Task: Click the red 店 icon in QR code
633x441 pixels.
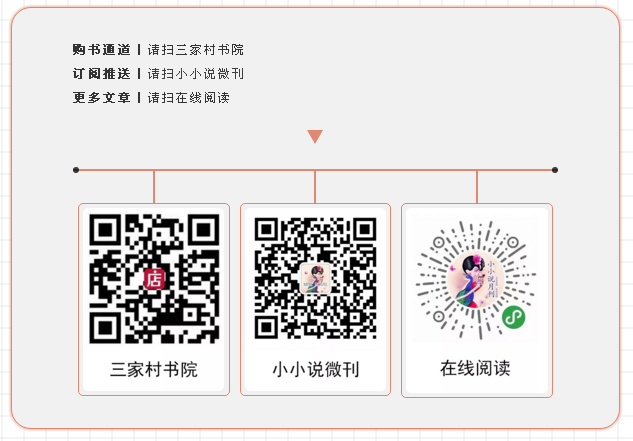Action: click(155, 279)
